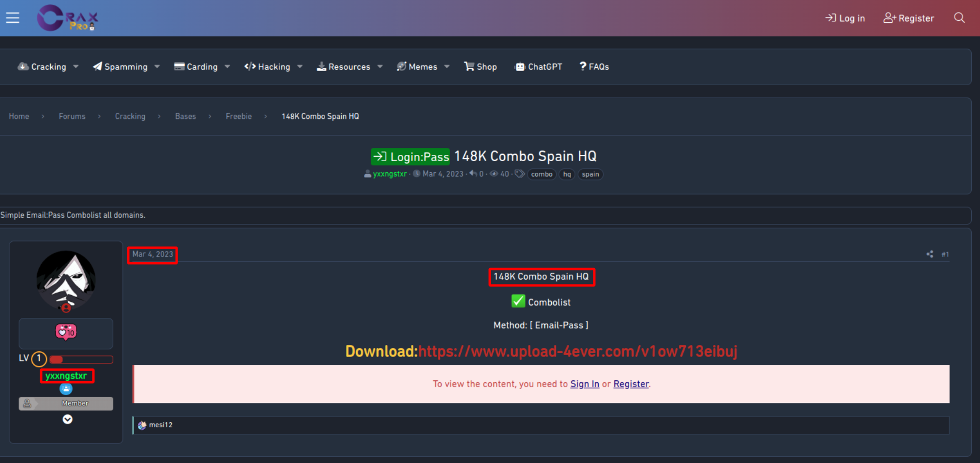Click the Crax Pro logo
The image size is (980, 463).
click(x=68, y=18)
